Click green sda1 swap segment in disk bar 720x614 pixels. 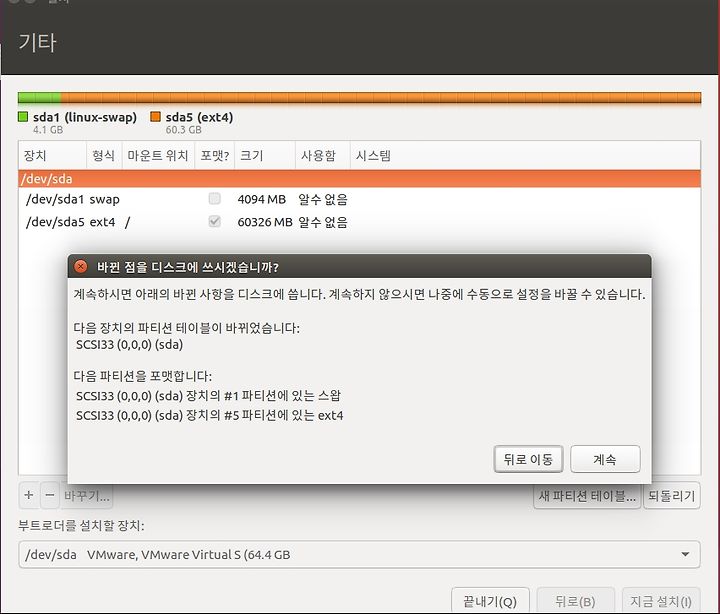pos(39,97)
